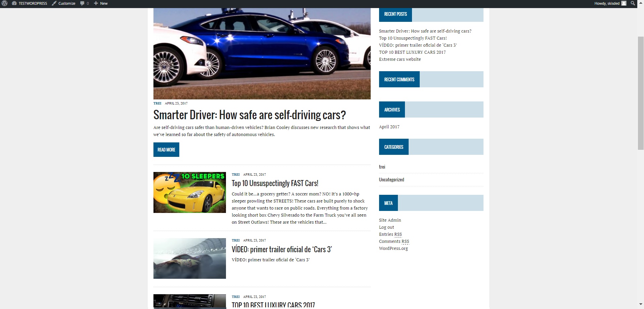
Task: Open the Comments RSS feed link
Action: [x=394, y=241]
